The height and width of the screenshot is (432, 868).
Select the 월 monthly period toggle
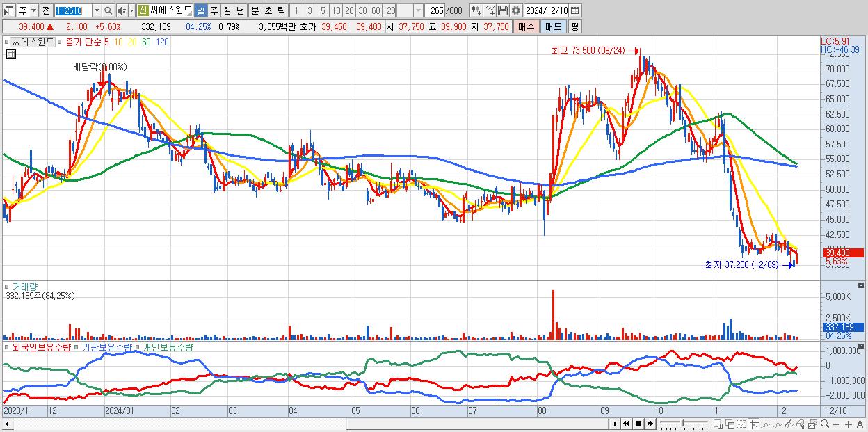(x=227, y=10)
